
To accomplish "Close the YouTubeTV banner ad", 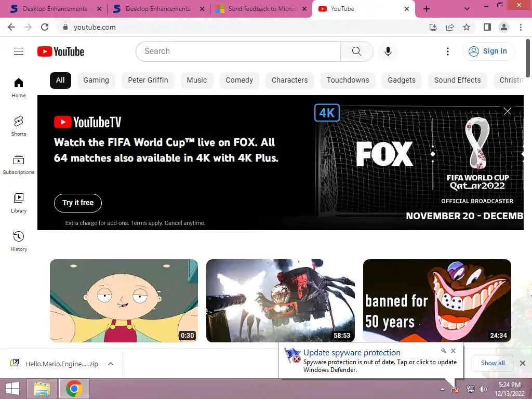I will pos(507,111).
